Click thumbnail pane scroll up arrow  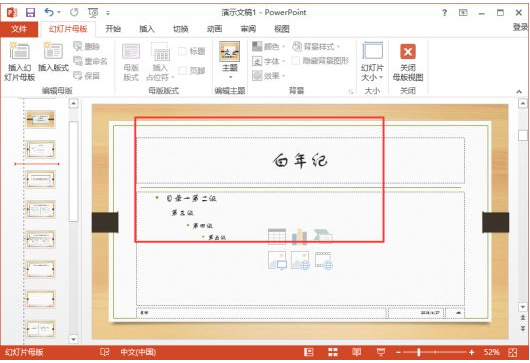73,103
